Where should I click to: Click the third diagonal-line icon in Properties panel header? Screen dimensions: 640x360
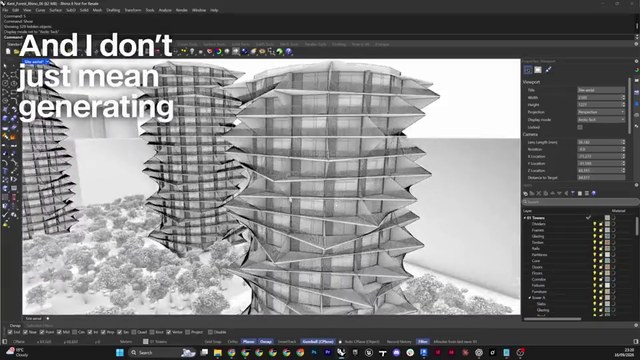549,70
